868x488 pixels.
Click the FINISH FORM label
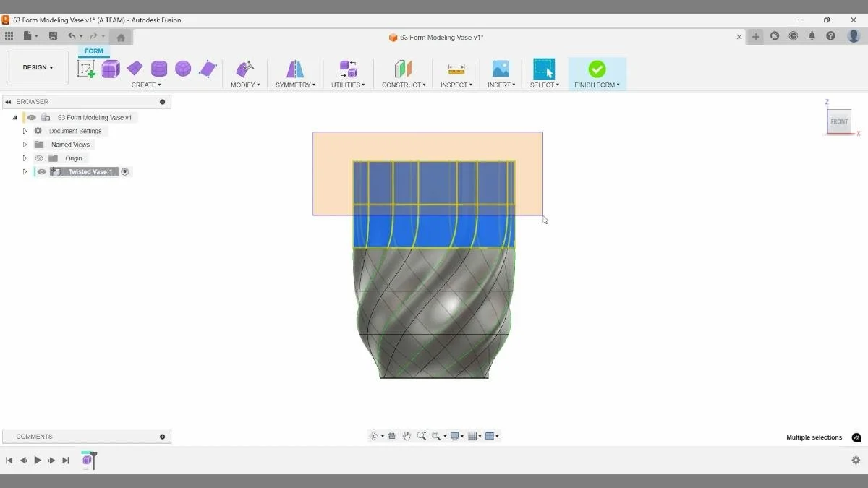tap(597, 85)
